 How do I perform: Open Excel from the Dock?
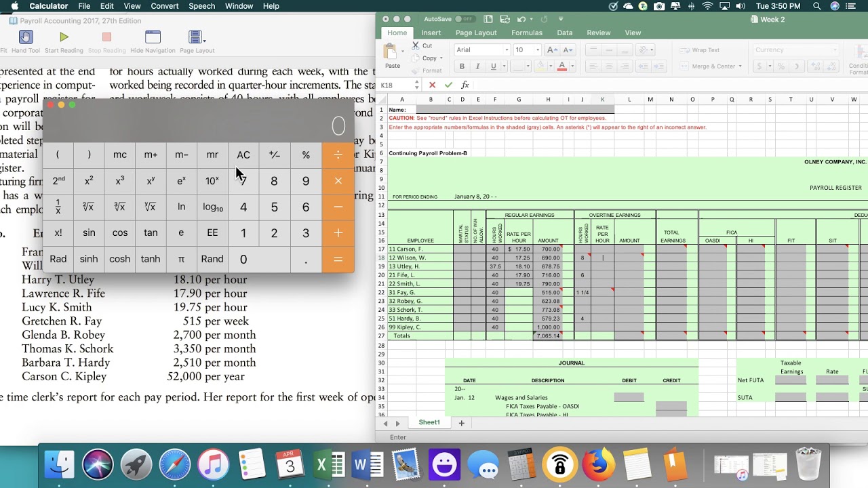coord(330,466)
